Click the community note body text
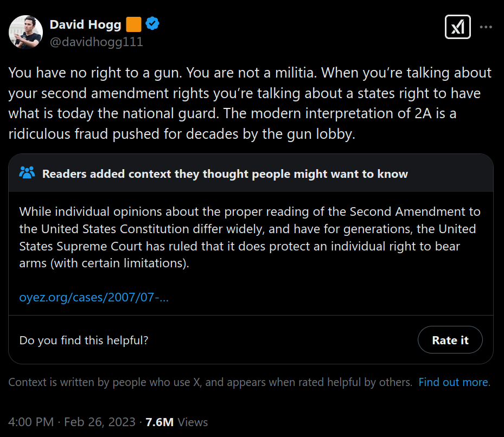 (250, 237)
